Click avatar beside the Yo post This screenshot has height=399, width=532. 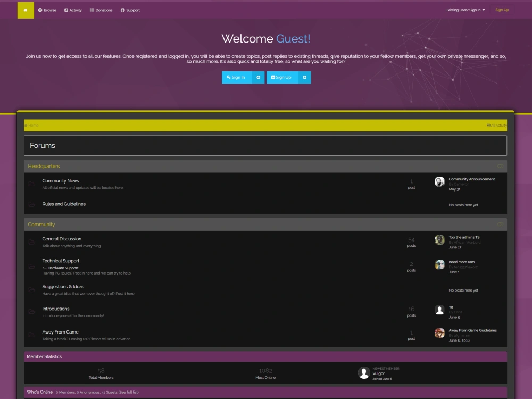(440, 310)
